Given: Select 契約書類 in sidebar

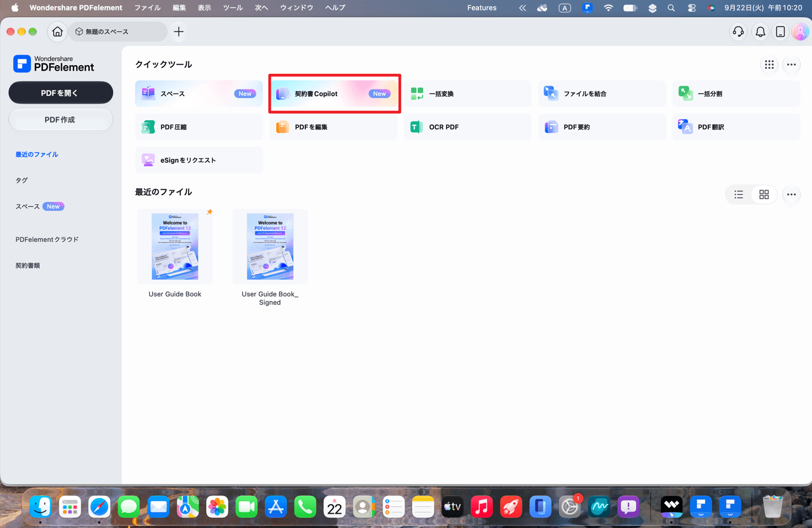Looking at the screenshot, I should click(28, 265).
